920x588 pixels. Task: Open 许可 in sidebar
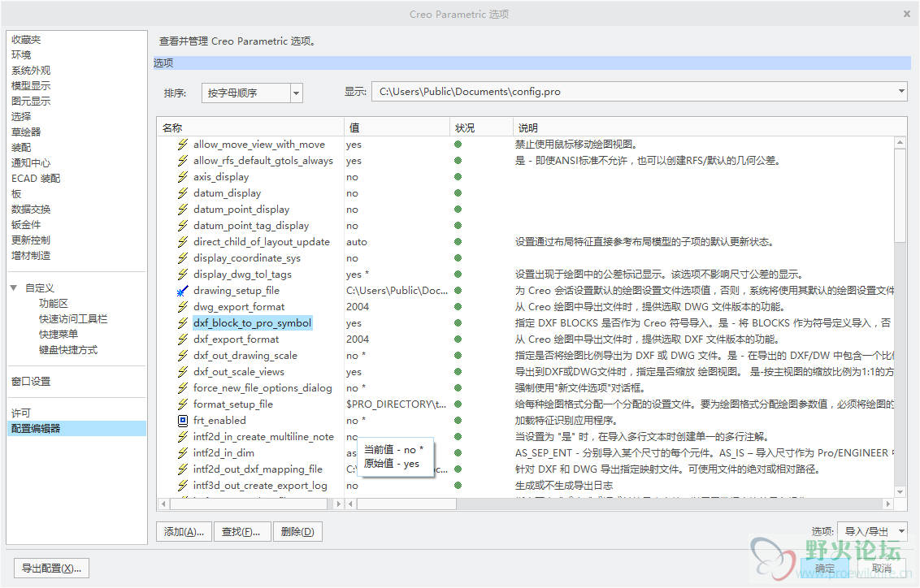[21, 413]
